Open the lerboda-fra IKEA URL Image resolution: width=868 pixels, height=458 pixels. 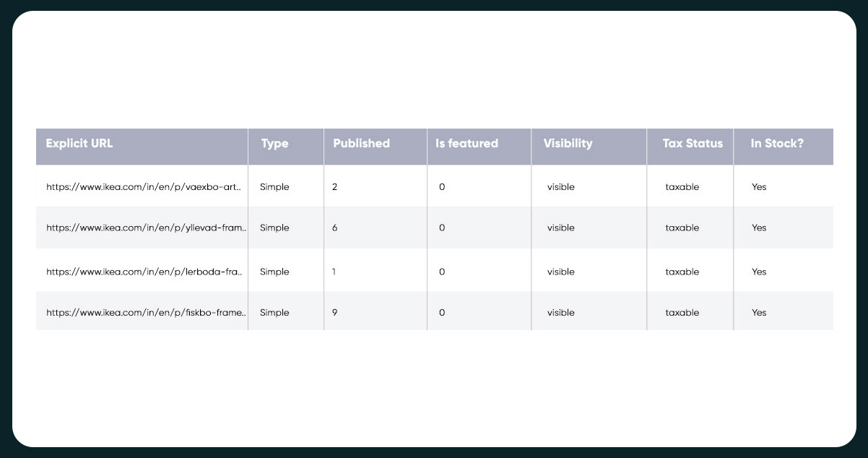point(143,272)
